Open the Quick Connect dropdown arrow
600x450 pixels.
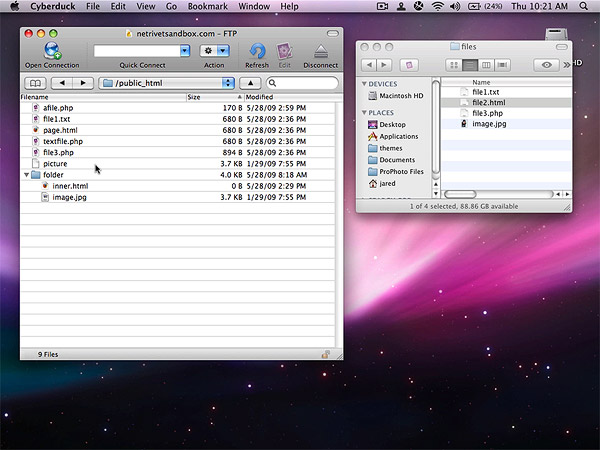point(185,51)
